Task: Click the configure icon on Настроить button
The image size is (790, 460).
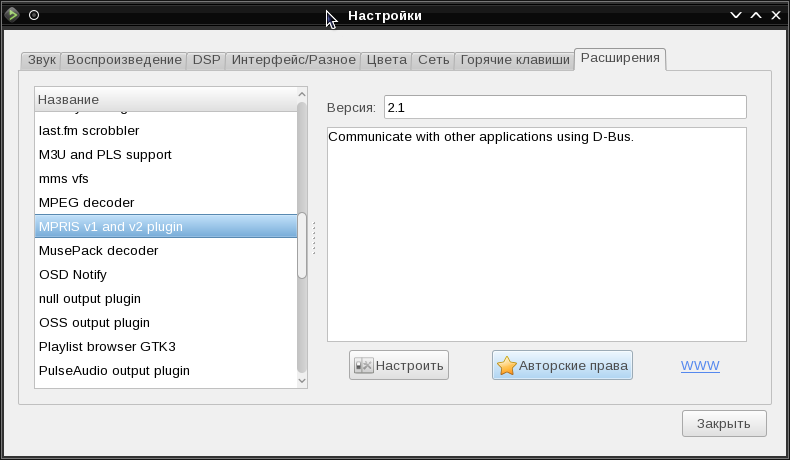Action: 364,366
